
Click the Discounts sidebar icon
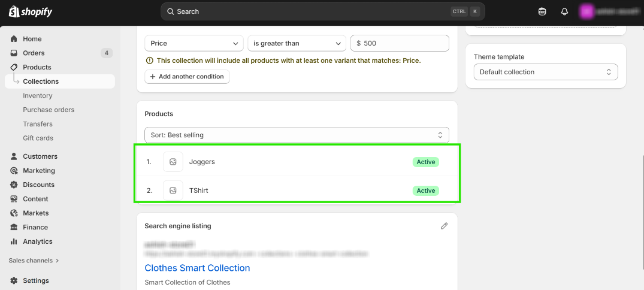point(14,185)
